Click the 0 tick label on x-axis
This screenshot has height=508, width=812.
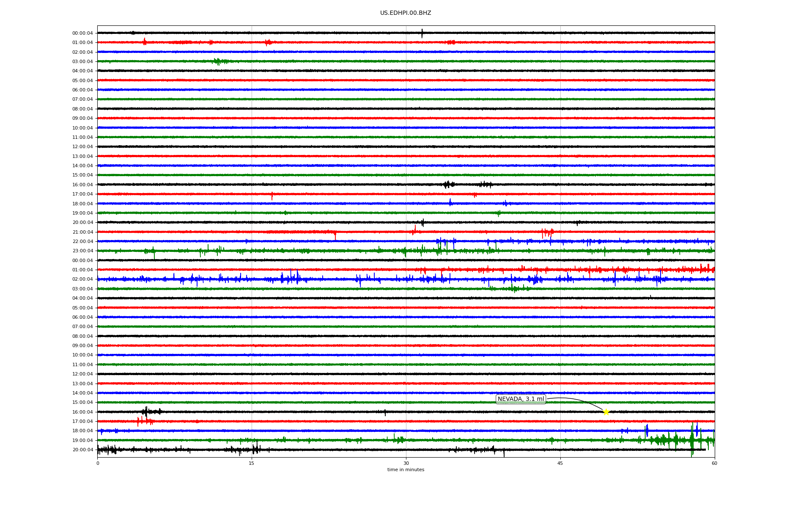pos(98,463)
